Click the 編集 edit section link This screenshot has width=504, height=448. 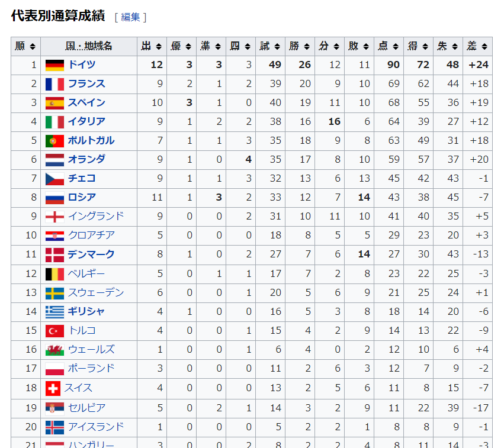(x=130, y=17)
